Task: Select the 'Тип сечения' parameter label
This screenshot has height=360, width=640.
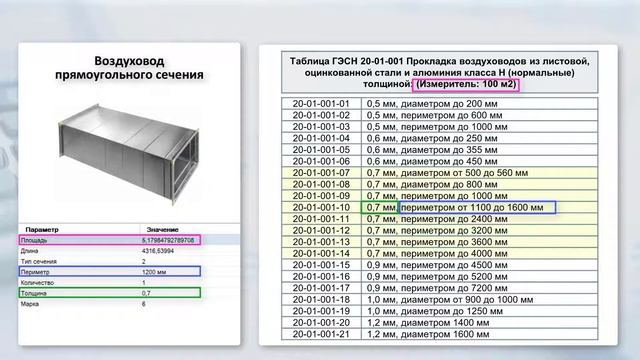Action: 39,262
